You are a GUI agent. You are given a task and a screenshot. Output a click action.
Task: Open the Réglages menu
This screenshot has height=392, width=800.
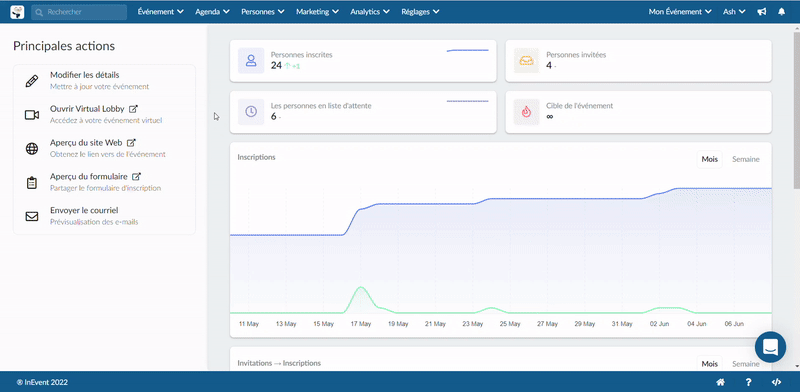point(420,12)
